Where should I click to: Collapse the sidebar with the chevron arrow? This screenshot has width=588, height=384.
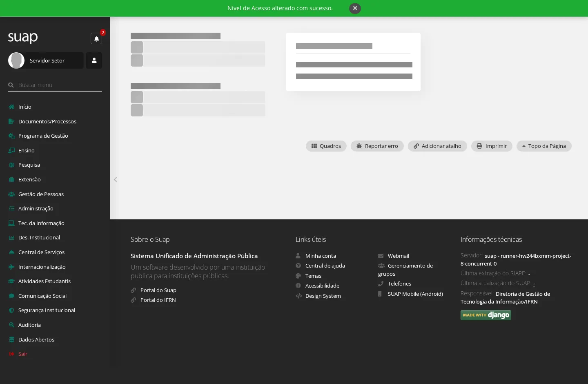pos(116,179)
